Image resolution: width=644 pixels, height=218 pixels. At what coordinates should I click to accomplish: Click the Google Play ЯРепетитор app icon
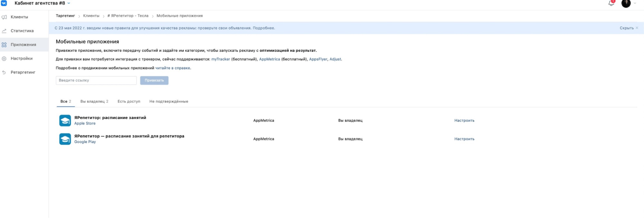65,139
